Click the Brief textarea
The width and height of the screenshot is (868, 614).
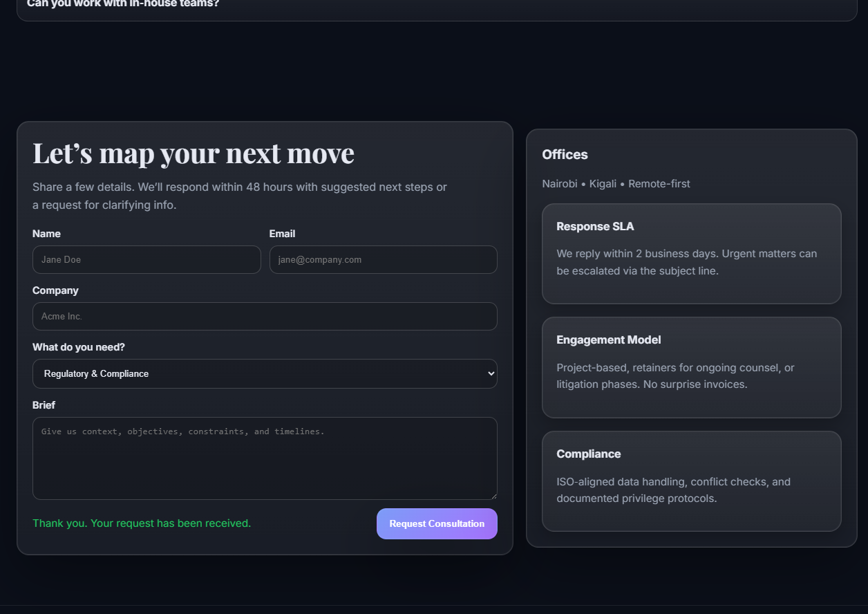(265, 458)
